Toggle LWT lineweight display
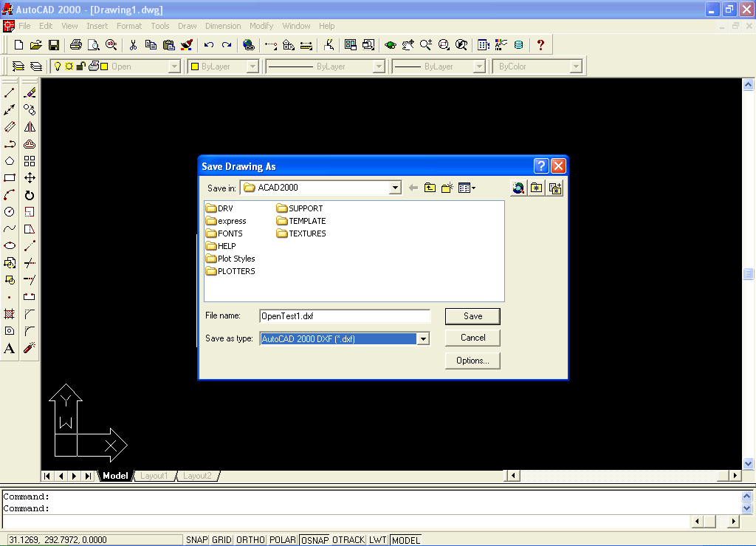 click(378, 540)
